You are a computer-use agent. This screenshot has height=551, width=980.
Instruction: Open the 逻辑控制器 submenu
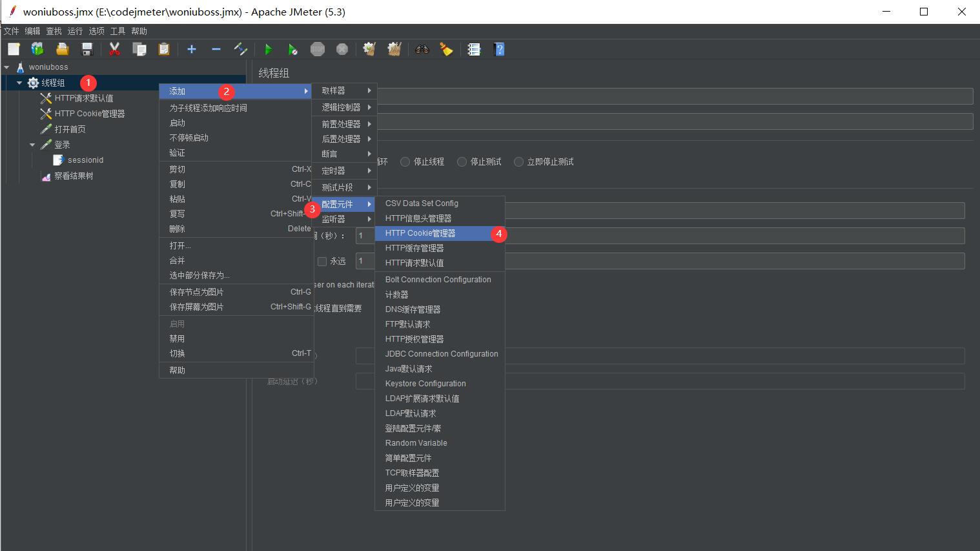point(344,107)
